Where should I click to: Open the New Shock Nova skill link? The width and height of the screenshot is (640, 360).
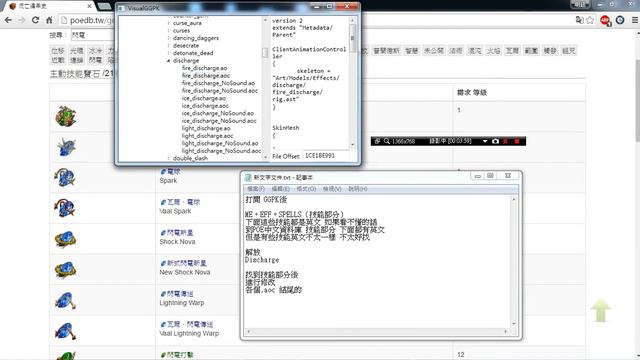pyautogui.click(x=183, y=263)
